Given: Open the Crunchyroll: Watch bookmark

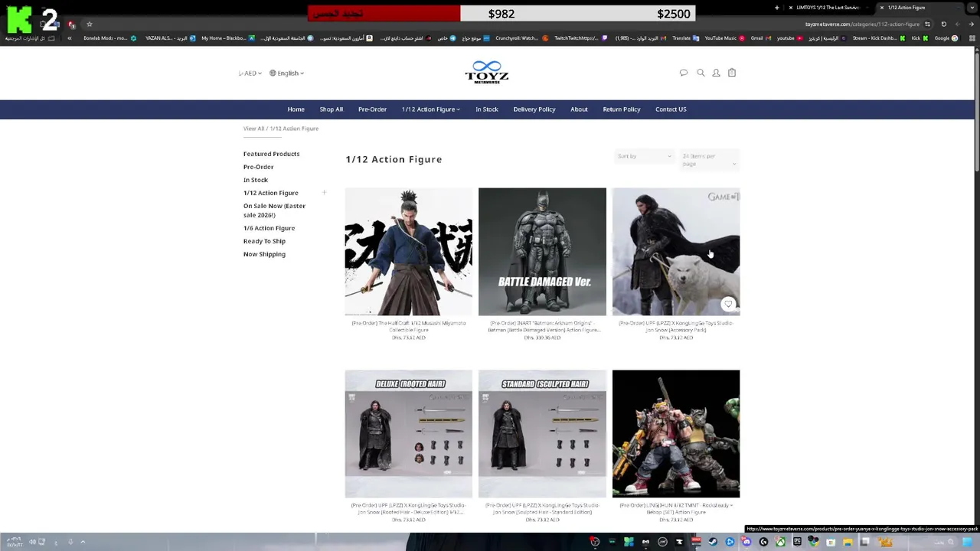Looking at the screenshot, I should click(x=522, y=38).
